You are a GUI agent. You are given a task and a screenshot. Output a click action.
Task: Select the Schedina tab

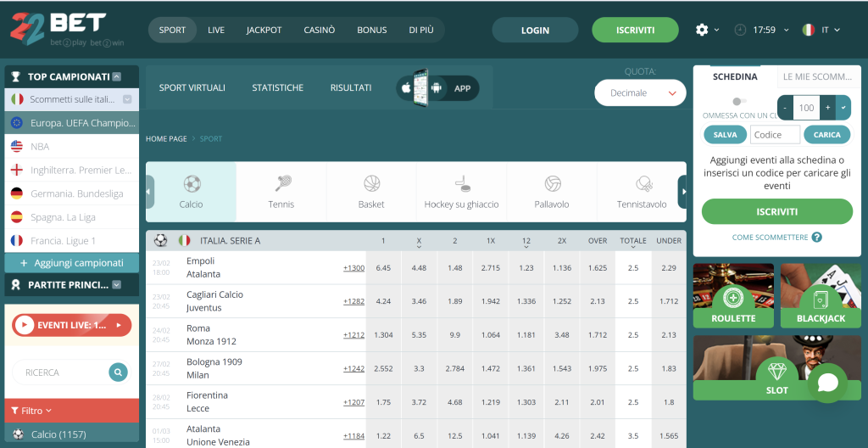(735, 76)
